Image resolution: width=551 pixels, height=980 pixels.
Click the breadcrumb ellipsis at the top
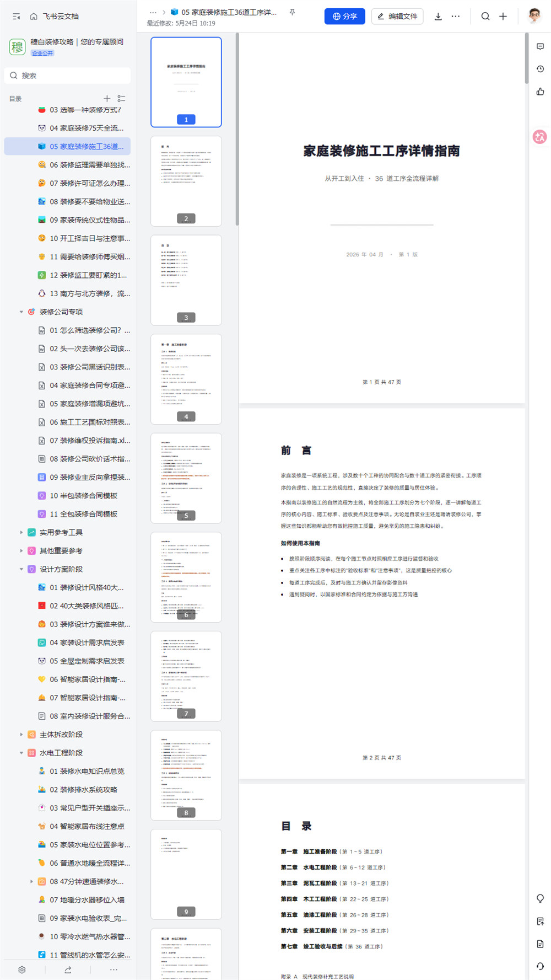pos(153,12)
